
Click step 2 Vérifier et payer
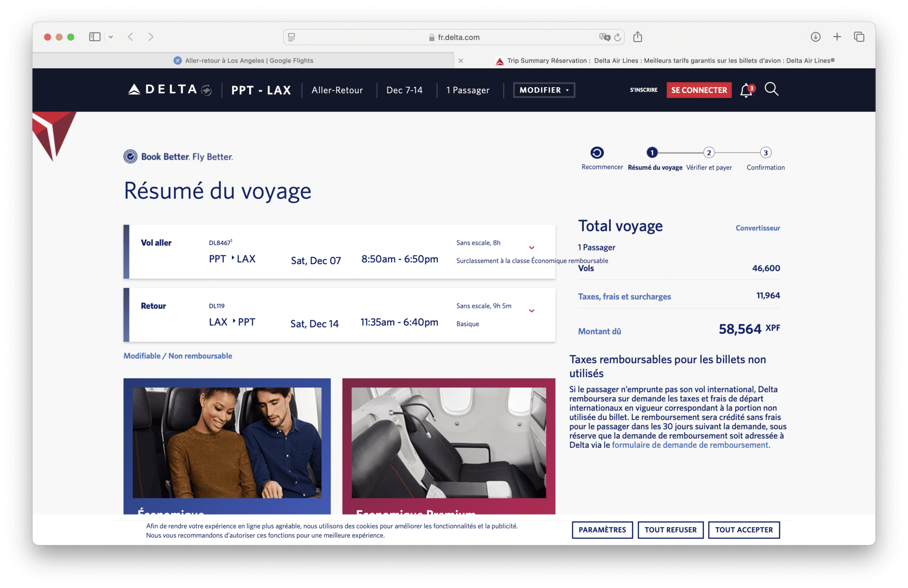[x=709, y=152]
